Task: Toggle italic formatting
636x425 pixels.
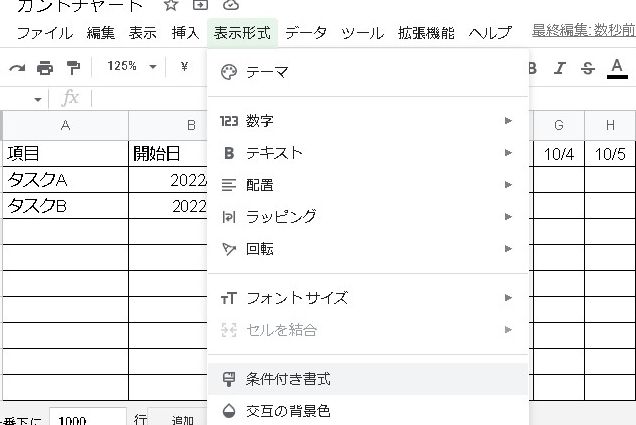Action: (560, 68)
